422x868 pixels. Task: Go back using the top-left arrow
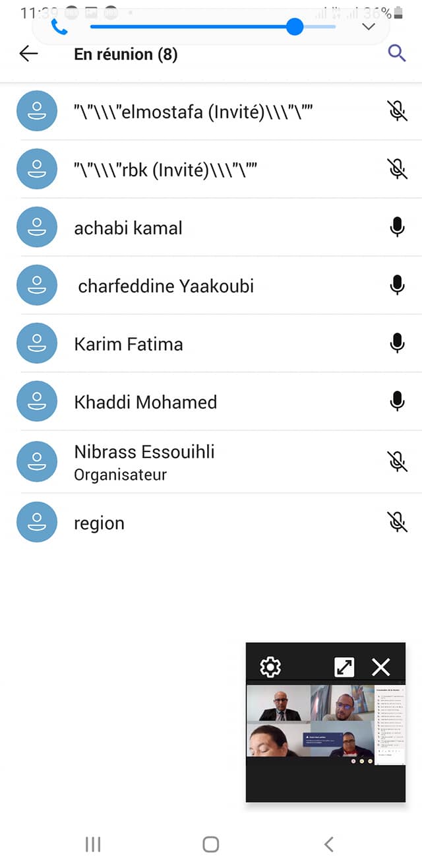[x=28, y=53]
